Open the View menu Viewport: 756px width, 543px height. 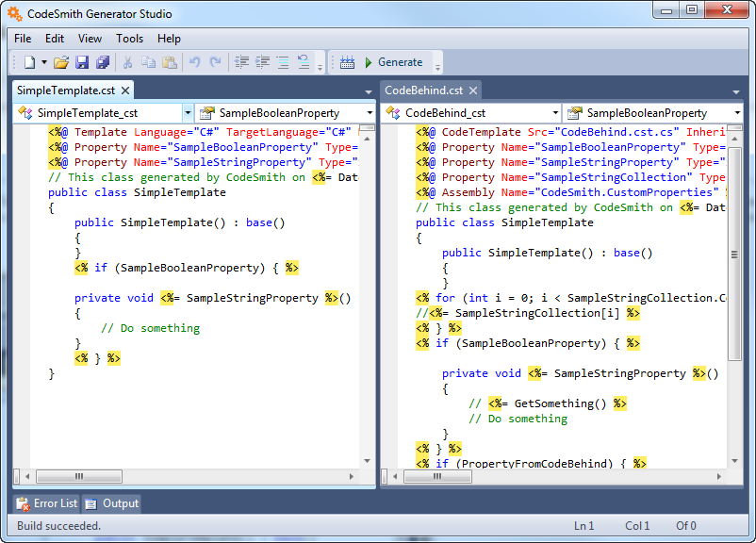coord(90,39)
